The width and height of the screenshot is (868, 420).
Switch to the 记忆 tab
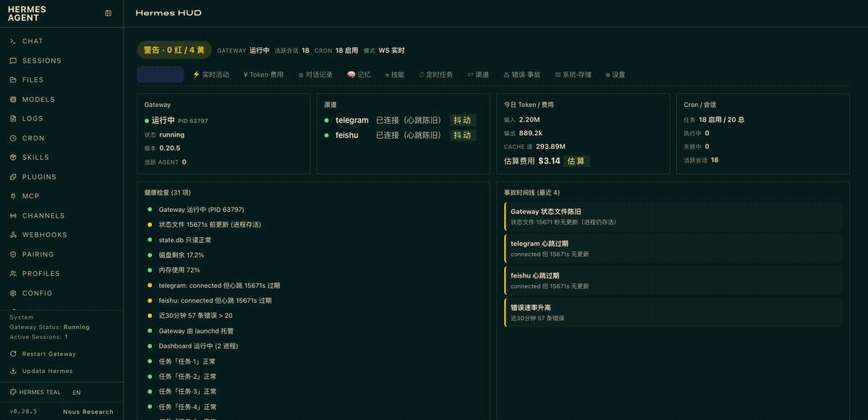coord(359,74)
